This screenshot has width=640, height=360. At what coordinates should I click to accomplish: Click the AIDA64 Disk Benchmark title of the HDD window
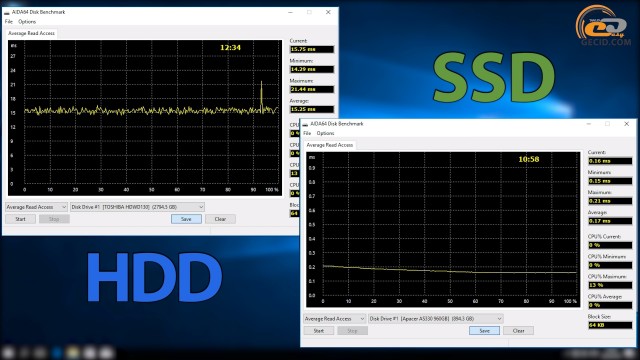pyautogui.click(x=38, y=12)
